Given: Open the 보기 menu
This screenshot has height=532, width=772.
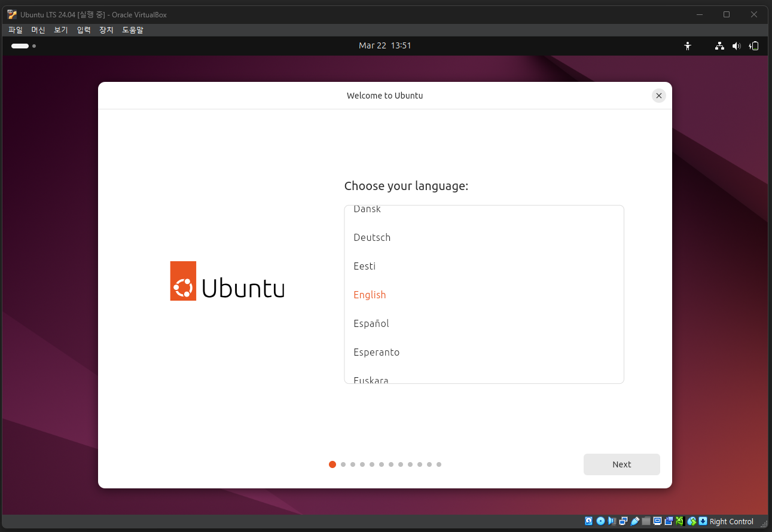Looking at the screenshot, I should (61, 30).
